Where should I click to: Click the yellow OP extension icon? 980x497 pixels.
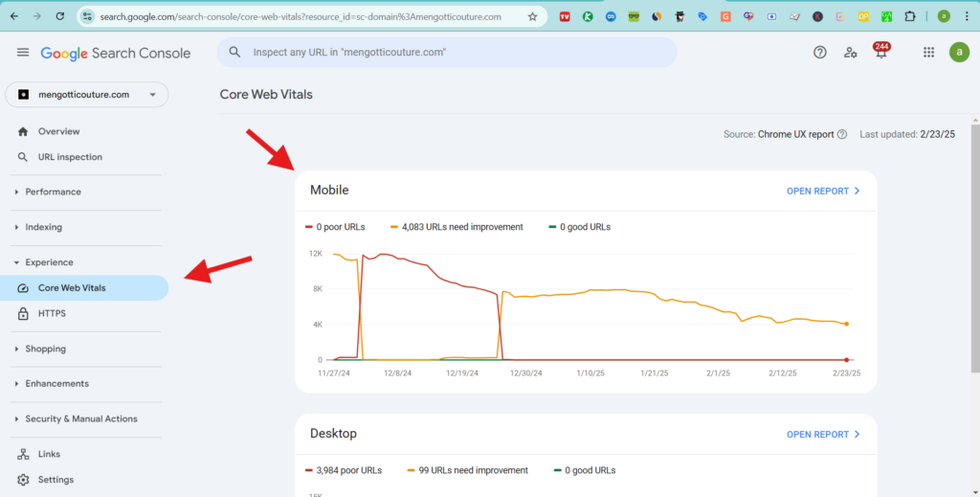pos(864,17)
